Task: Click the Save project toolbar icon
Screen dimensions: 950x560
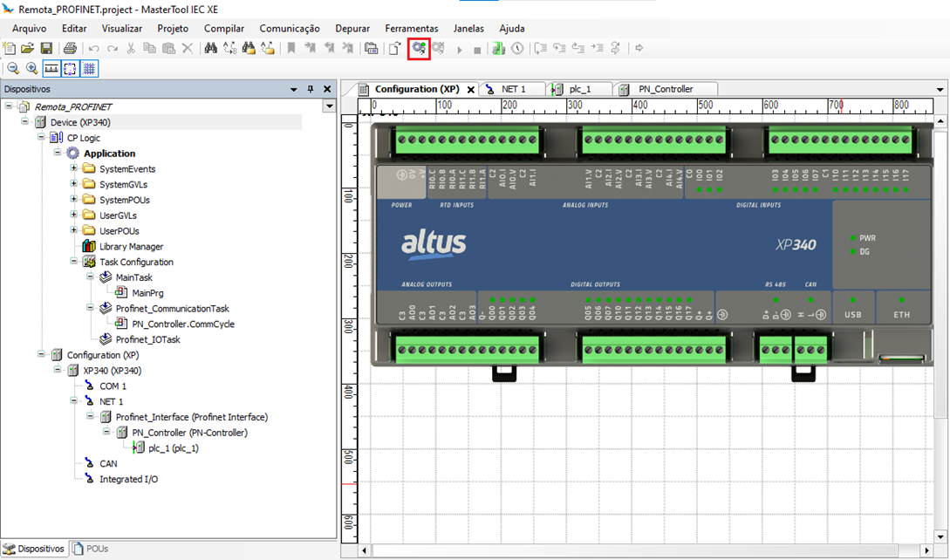Action: tap(47, 49)
